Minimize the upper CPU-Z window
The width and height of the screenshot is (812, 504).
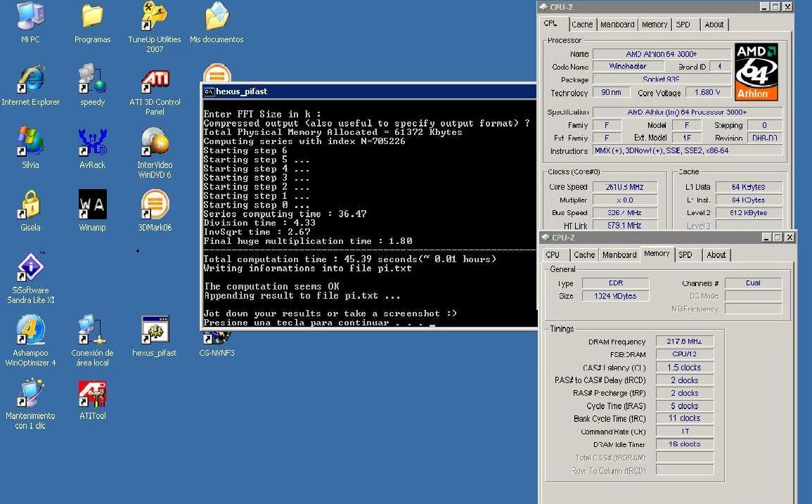click(765, 7)
